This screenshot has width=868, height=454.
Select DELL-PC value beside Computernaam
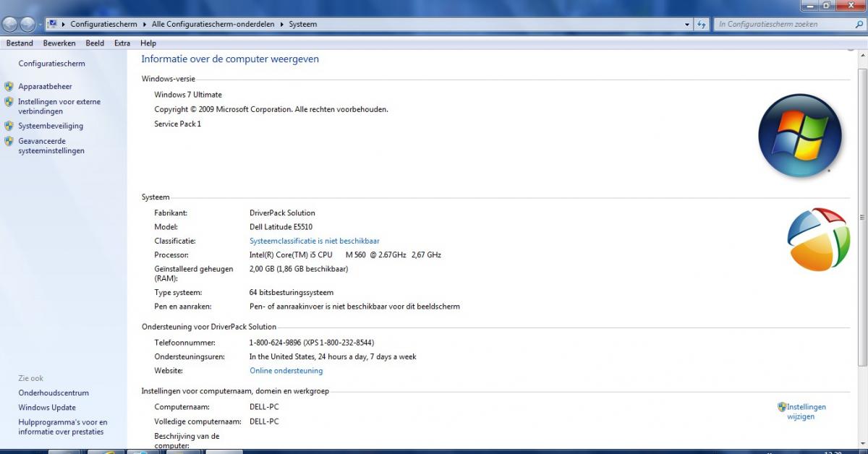pos(264,407)
